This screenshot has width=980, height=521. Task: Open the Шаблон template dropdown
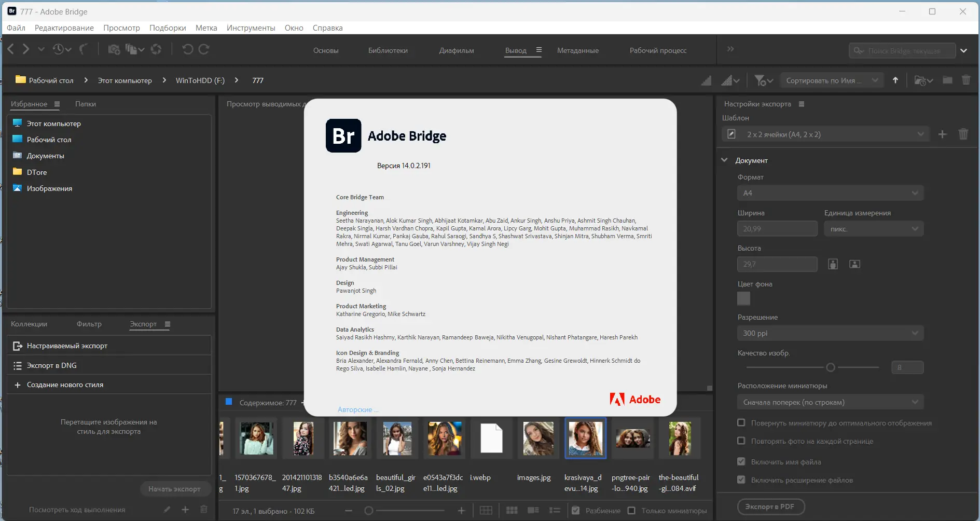(825, 134)
